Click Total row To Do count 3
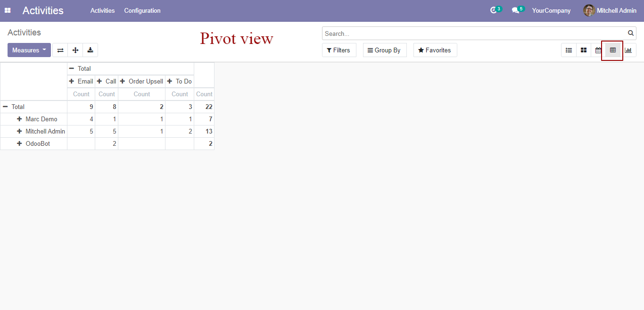The width and height of the screenshot is (644, 310). [x=180, y=107]
